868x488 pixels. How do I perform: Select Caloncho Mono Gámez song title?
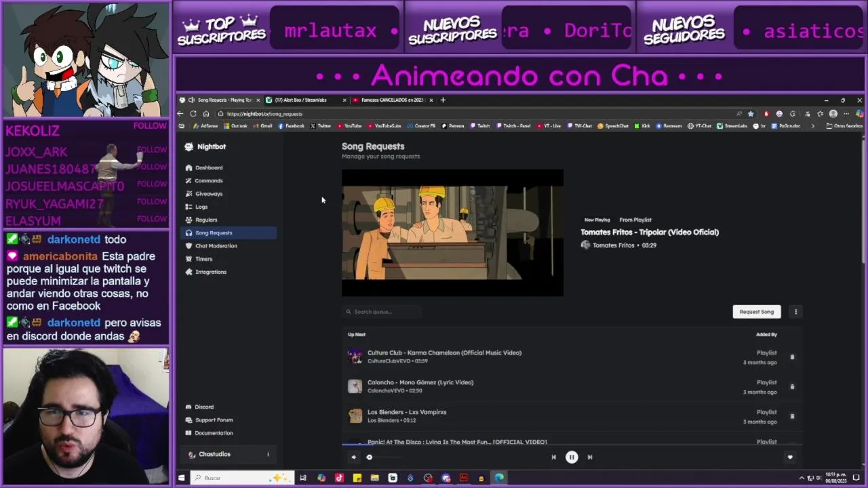tap(420, 382)
